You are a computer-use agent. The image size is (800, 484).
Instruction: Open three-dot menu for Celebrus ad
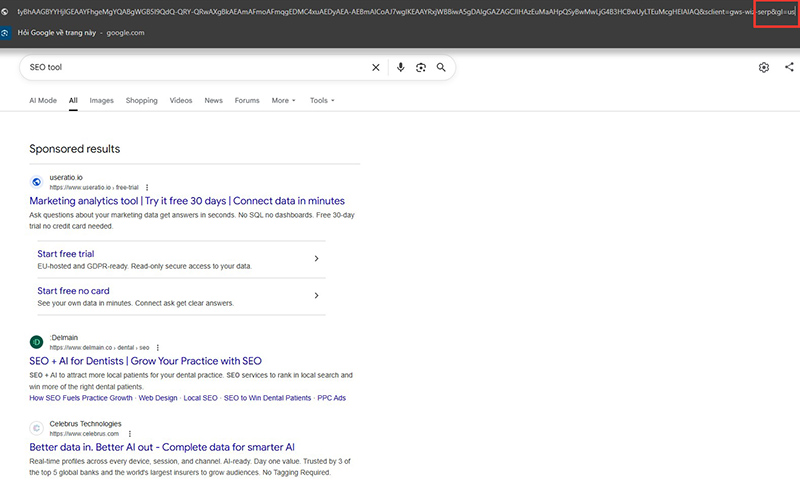[x=130, y=434]
